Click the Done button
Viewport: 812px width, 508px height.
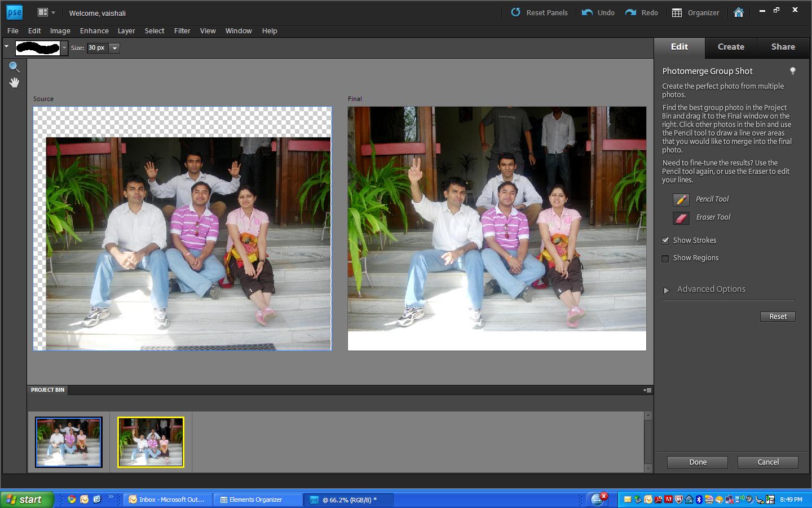(696, 462)
